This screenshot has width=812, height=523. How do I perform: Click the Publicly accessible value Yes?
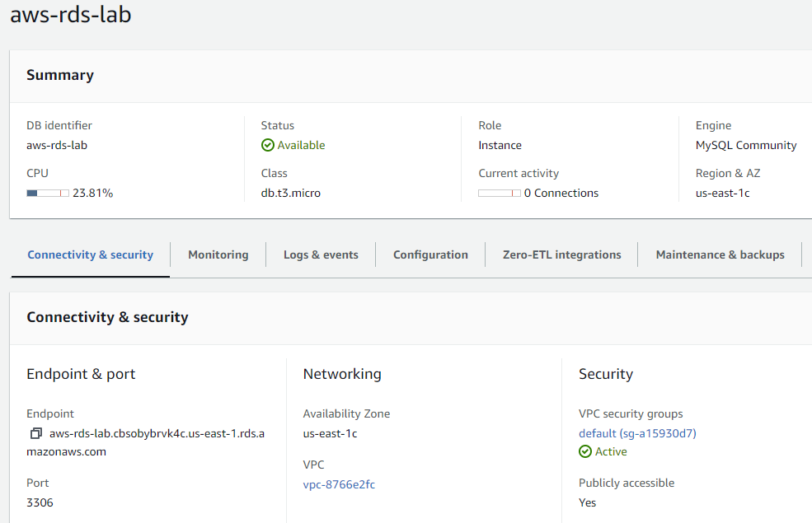click(x=587, y=502)
